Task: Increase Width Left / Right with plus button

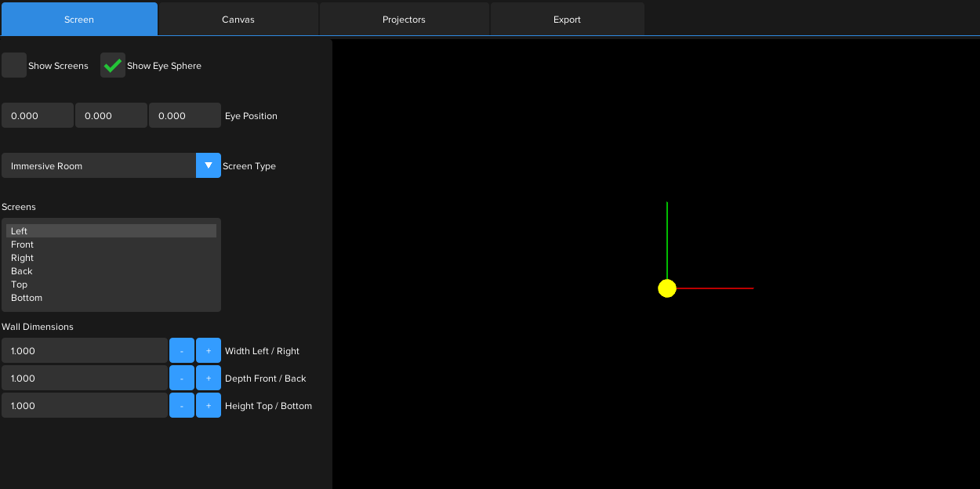Action: (x=209, y=351)
